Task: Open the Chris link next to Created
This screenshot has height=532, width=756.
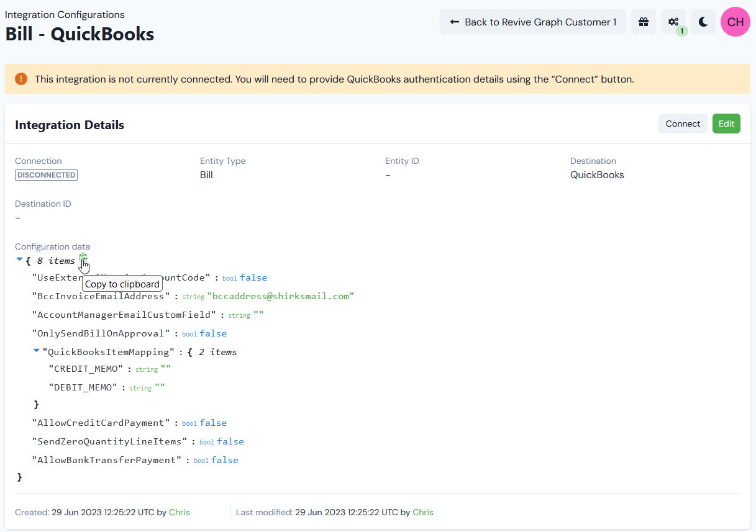Action: tap(180, 512)
